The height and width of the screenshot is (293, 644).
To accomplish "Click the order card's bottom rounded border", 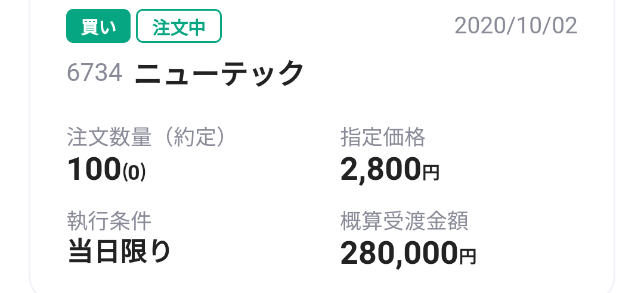I will pyautogui.click(x=322, y=291).
